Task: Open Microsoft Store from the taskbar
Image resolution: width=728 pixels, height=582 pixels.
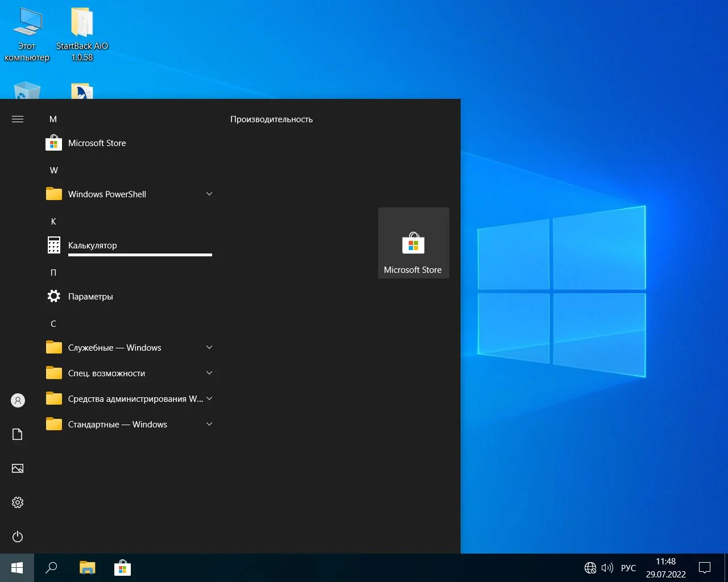Action: (122, 568)
